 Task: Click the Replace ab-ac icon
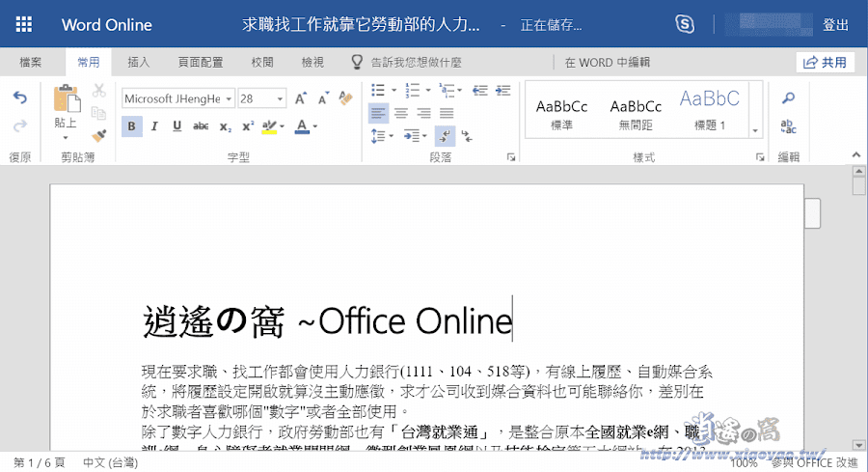[x=788, y=126]
